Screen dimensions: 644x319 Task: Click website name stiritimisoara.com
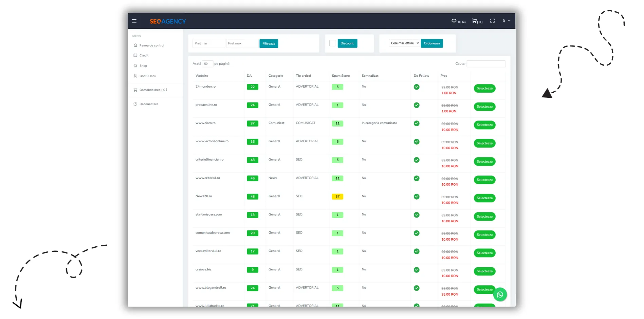[x=209, y=214]
